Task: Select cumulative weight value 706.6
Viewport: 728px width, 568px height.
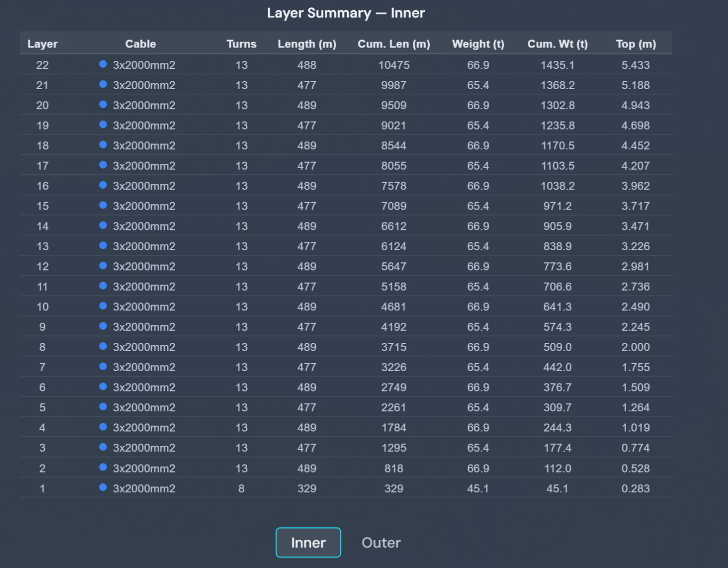Action: 557,287
